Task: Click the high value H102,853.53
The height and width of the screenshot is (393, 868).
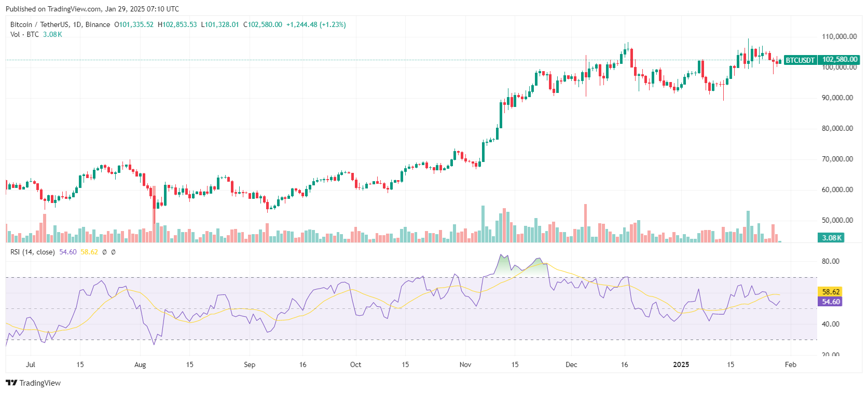Action: coord(177,24)
